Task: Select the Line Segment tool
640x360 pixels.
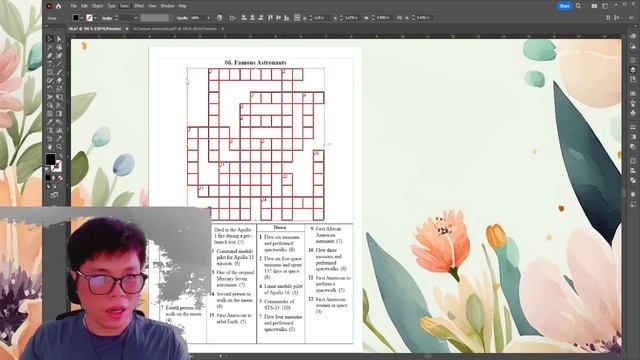Action: pyautogui.click(x=59, y=64)
